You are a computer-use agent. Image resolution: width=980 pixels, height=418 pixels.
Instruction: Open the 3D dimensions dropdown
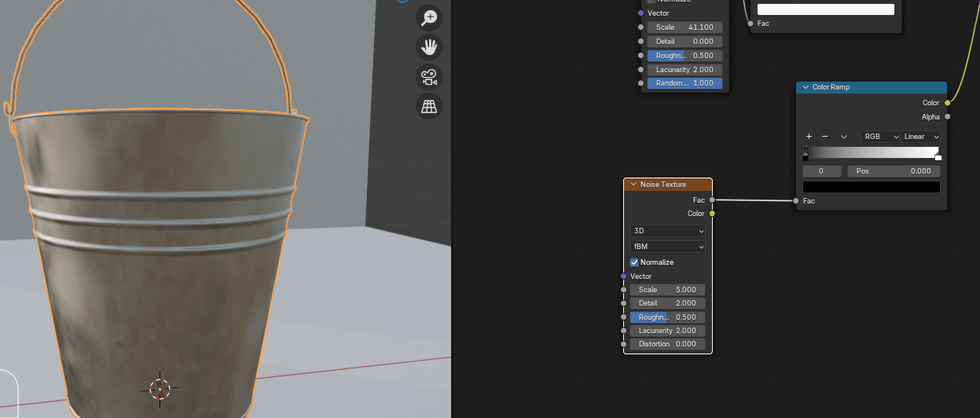click(667, 231)
